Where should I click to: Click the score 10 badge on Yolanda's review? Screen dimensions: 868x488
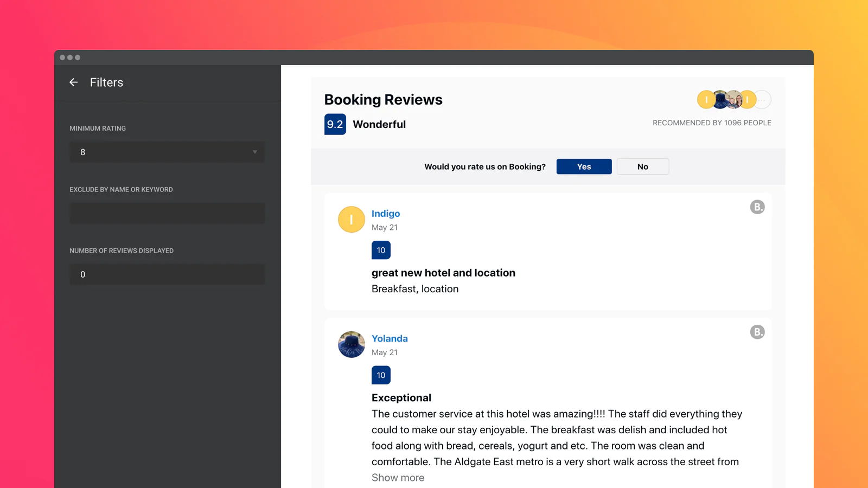tap(381, 375)
